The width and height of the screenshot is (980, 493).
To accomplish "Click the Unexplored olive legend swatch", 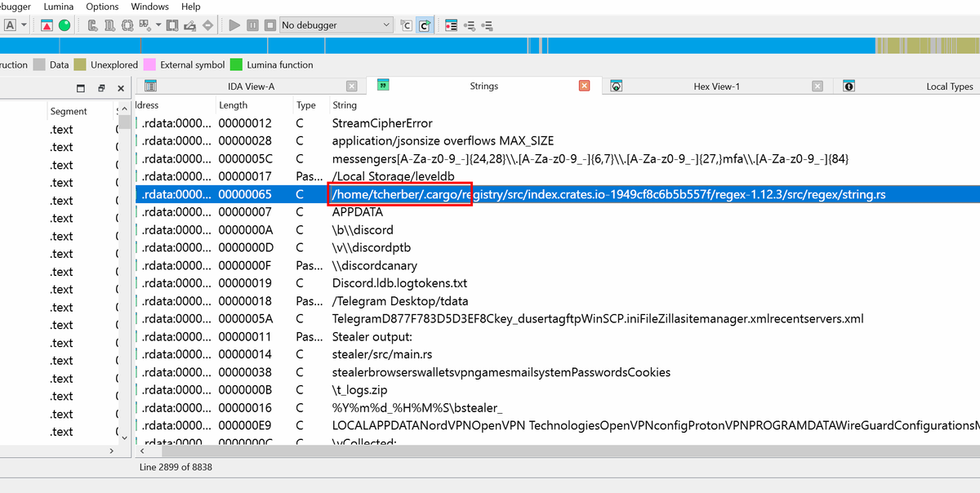I will click(80, 64).
